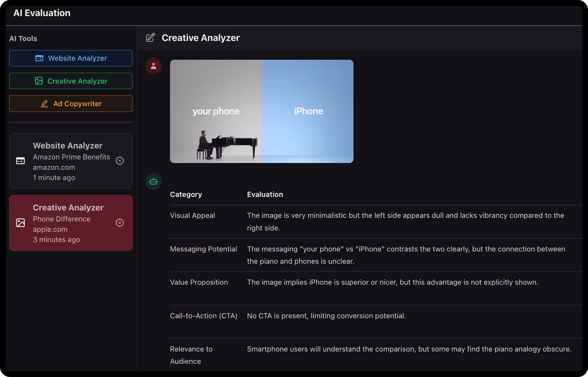The height and width of the screenshot is (377, 588).
Task: Click the 'image implies iPhone is superior' evaluation
Action: pyautogui.click(x=393, y=282)
